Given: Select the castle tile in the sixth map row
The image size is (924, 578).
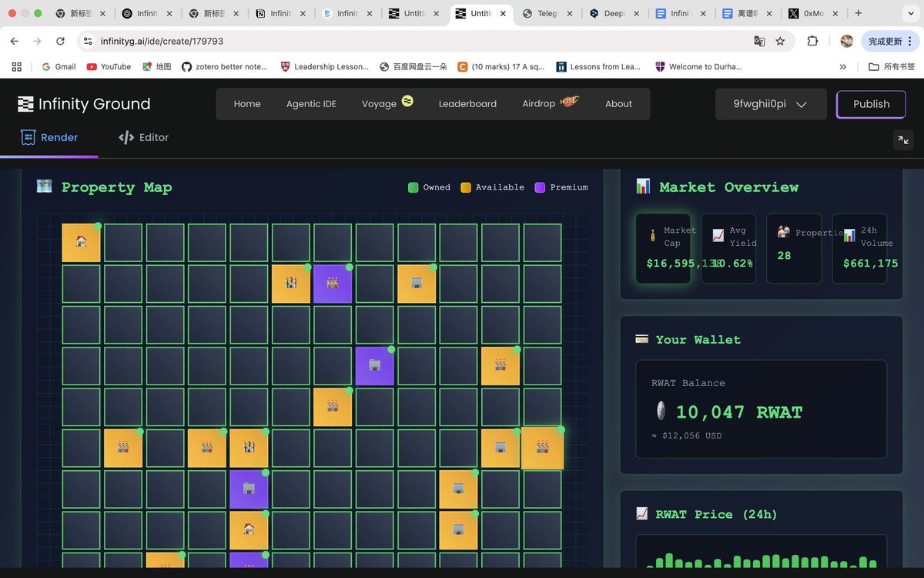Looking at the screenshot, I should point(249,449).
